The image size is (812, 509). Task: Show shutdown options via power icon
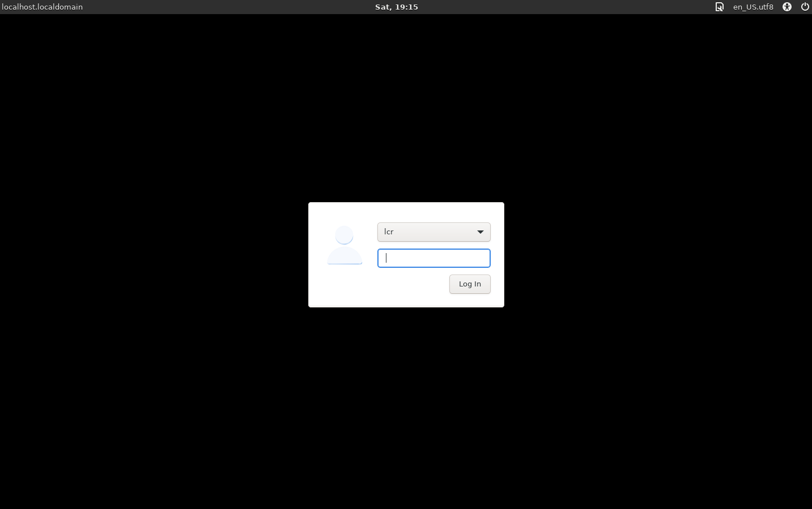coord(805,7)
